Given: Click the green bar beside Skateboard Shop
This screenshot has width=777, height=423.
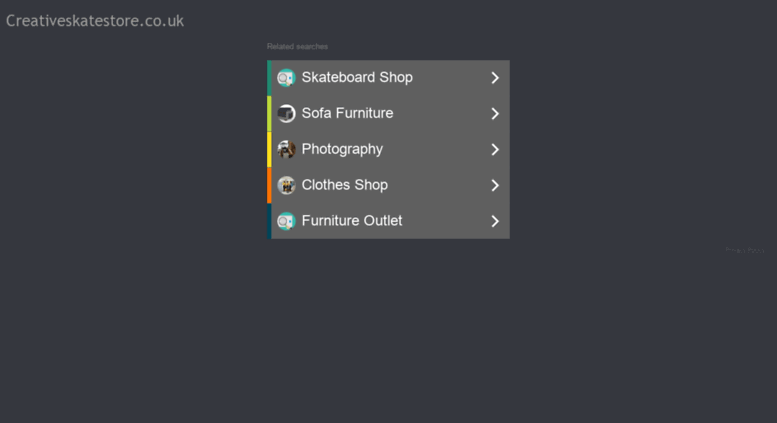Looking at the screenshot, I should [269, 78].
